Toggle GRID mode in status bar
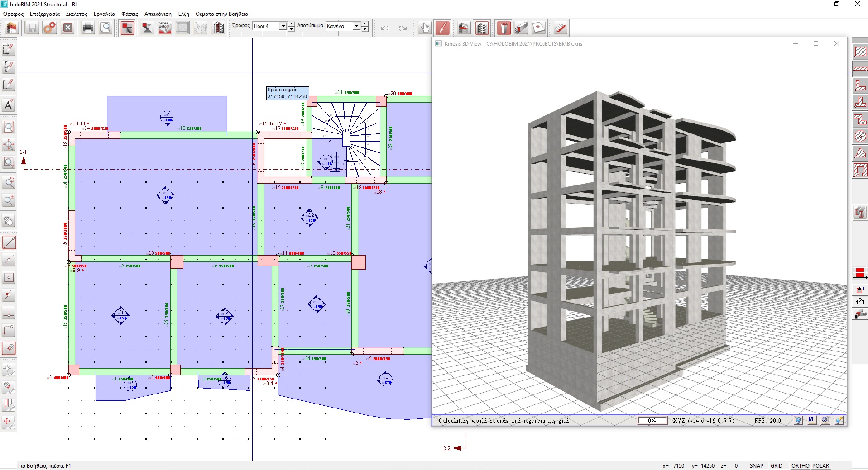The image size is (868, 470). (776, 465)
